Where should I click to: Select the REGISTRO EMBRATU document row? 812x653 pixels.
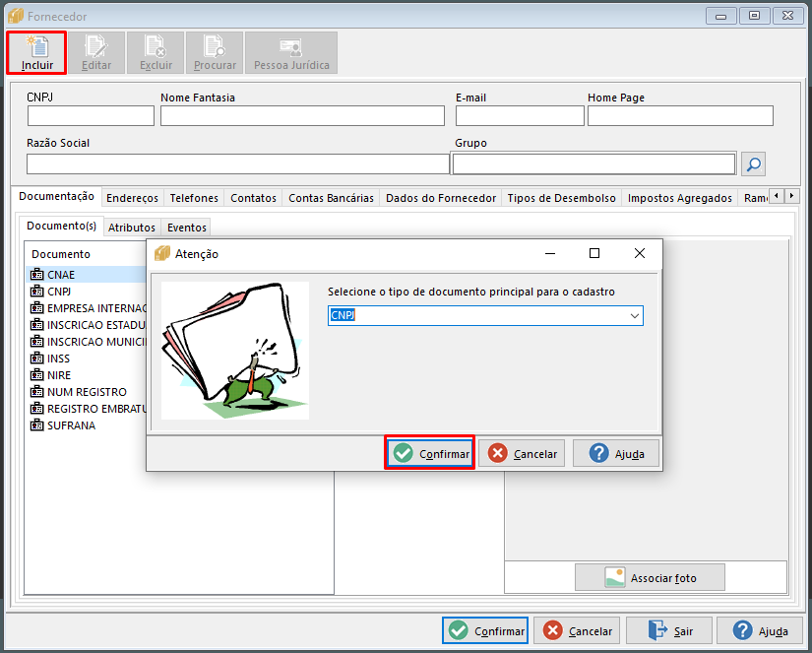pos(87,409)
